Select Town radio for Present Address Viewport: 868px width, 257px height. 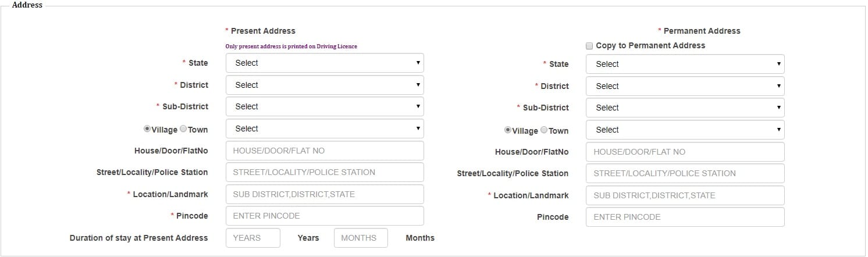pos(183,129)
